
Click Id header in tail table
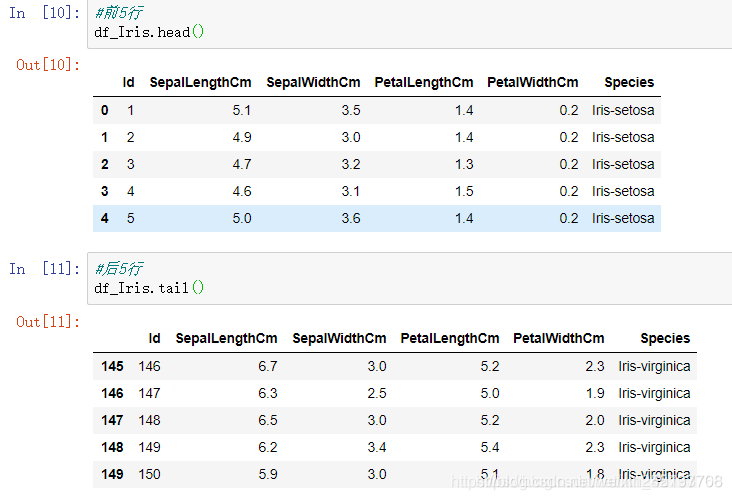coord(155,338)
